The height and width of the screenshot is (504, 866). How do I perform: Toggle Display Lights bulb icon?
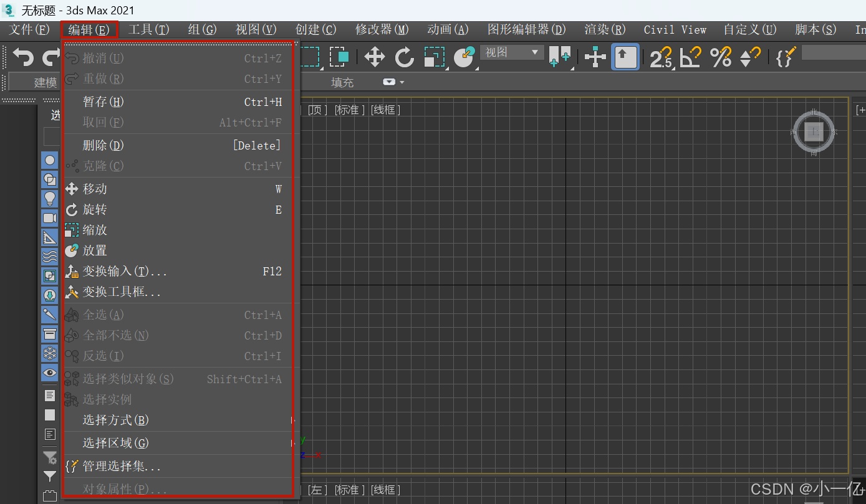tap(50, 198)
